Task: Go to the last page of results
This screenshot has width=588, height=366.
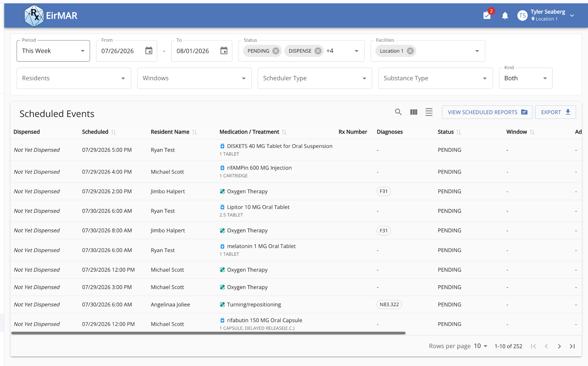Action: click(x=572, y=346)
